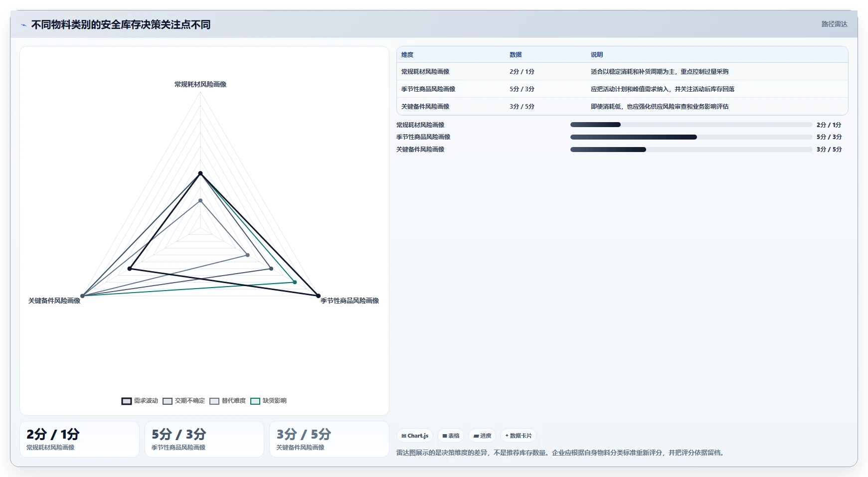Click the 交期不确定 legend label
Image resolution: width=868 pixels, height=477 pixels.
click(190, 401)
